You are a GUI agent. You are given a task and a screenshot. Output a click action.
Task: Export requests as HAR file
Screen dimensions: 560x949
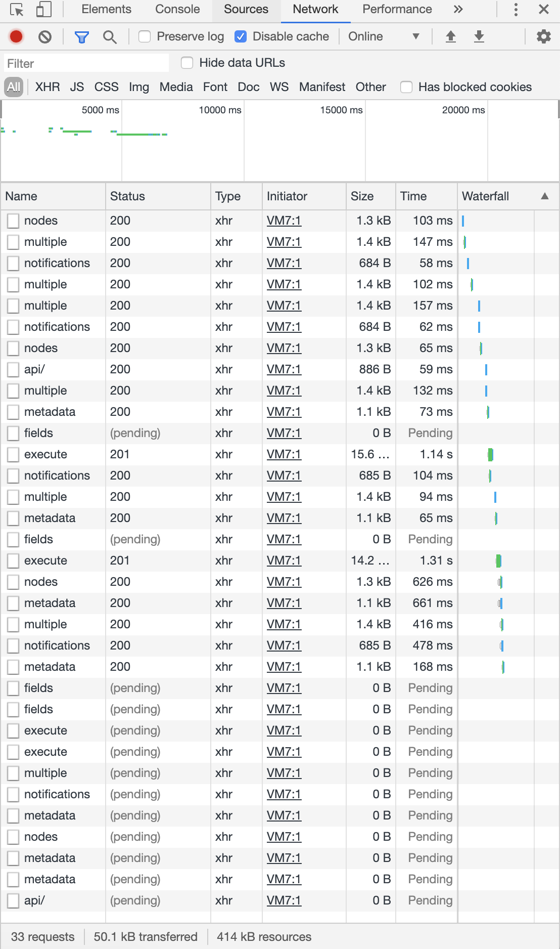pyautogui.click(x=478, y=36)
